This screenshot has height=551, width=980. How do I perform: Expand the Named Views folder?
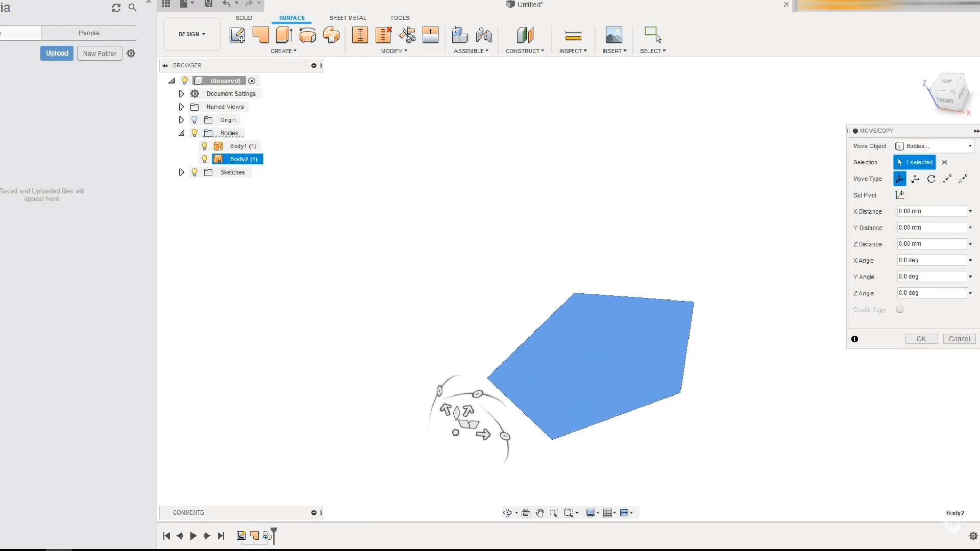(180, 106)
